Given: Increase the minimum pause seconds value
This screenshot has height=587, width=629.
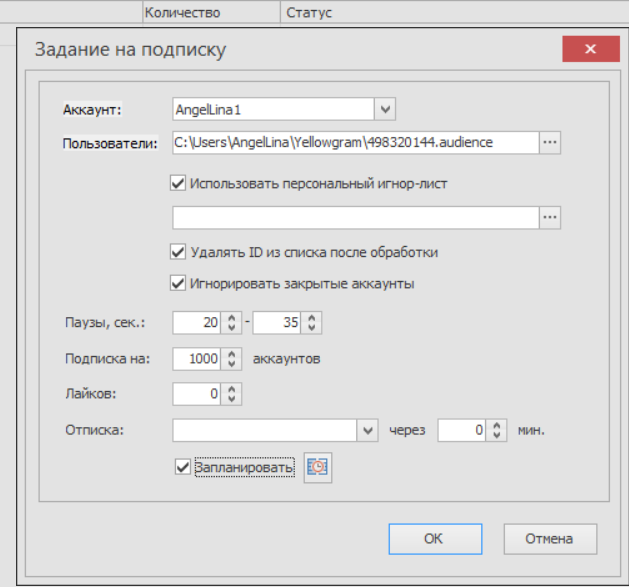Looking at the screenshot, I should 232,317.
